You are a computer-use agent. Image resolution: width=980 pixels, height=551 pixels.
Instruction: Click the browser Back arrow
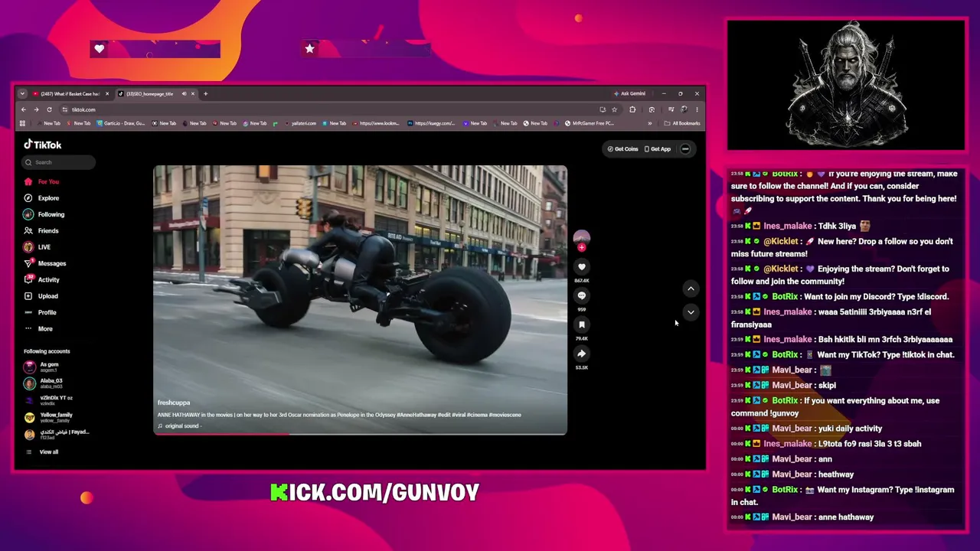(x=24, y=110)
